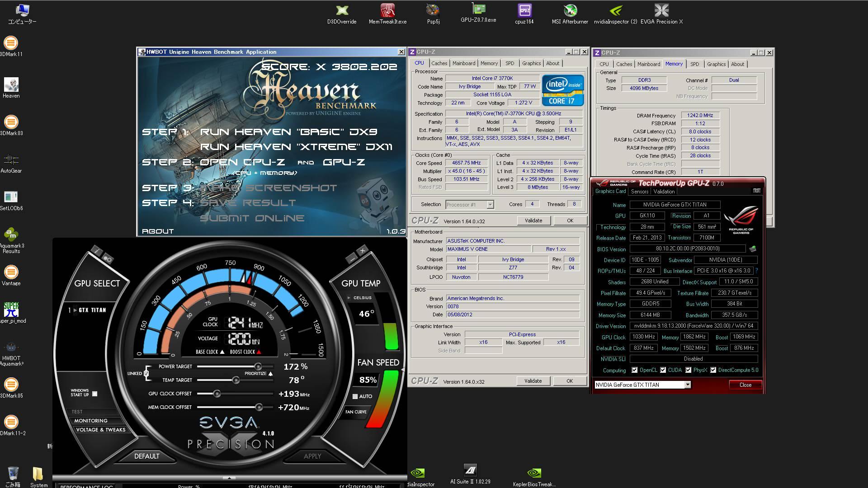Open the Processor #1 selection dropdown

click(x=490, y=205)
